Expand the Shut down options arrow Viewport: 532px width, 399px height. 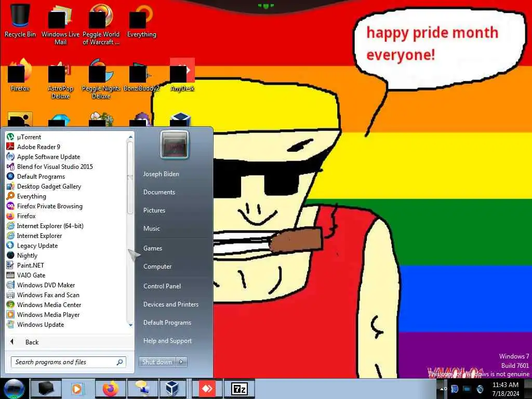pyautogui.click(x=181, y=362)
